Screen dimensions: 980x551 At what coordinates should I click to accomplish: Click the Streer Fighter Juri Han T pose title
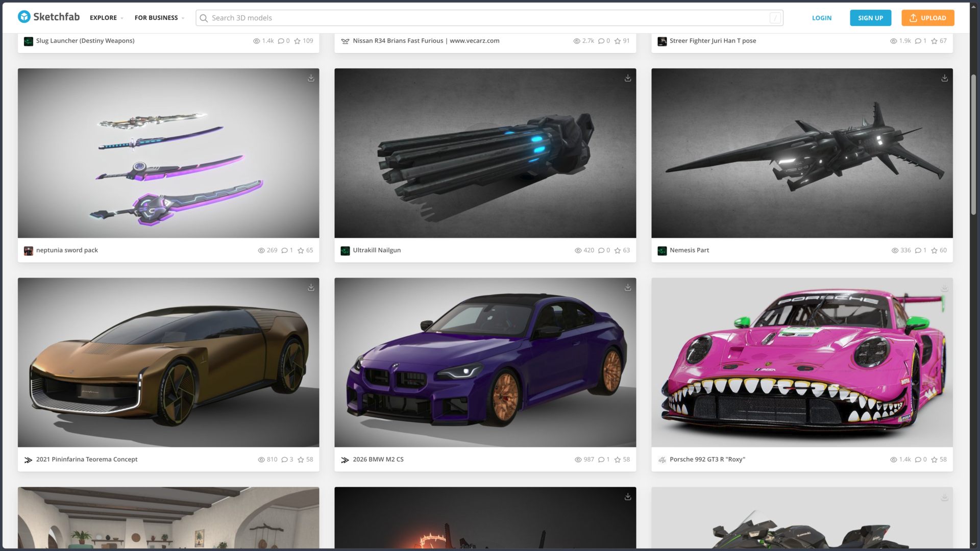(713, 41)
